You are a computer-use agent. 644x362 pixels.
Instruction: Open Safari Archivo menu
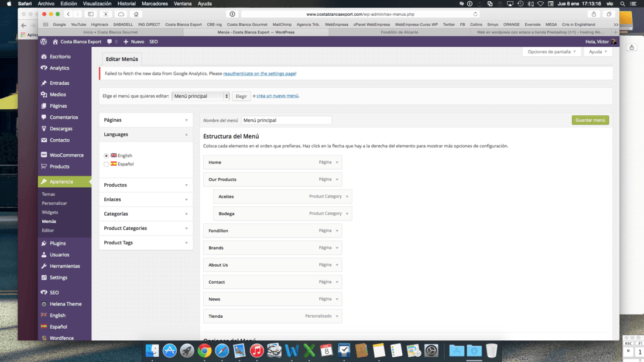[x=46, y=4]
